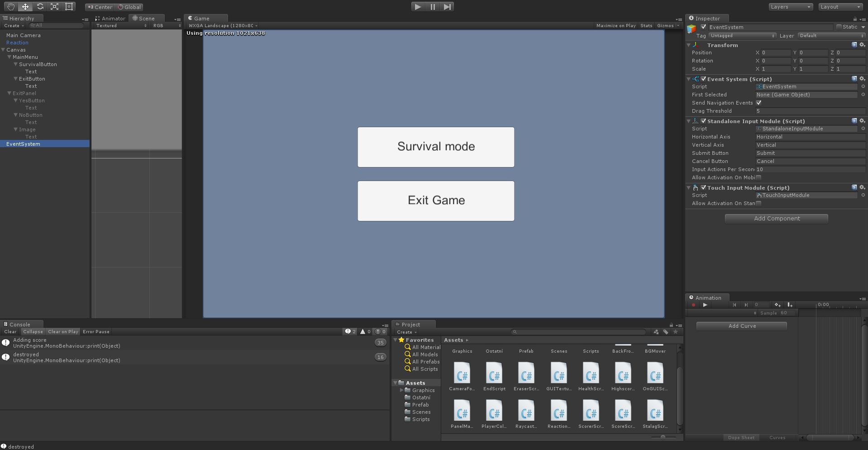The image size is (868, 450).
Task: Open the Layout dropdown
Action: click(839, 6)
